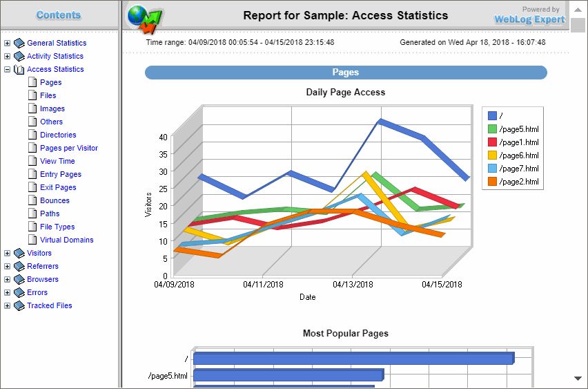Open the File Types report link
This screenshot has height=389, width=588.
[57, 227]
